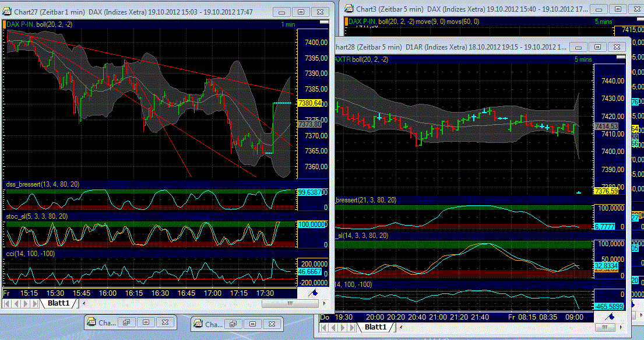Select the Blatt1 sheet tab in Chart28
The height and width of the screenshot is (340, 644).
[x=376, y=328]
